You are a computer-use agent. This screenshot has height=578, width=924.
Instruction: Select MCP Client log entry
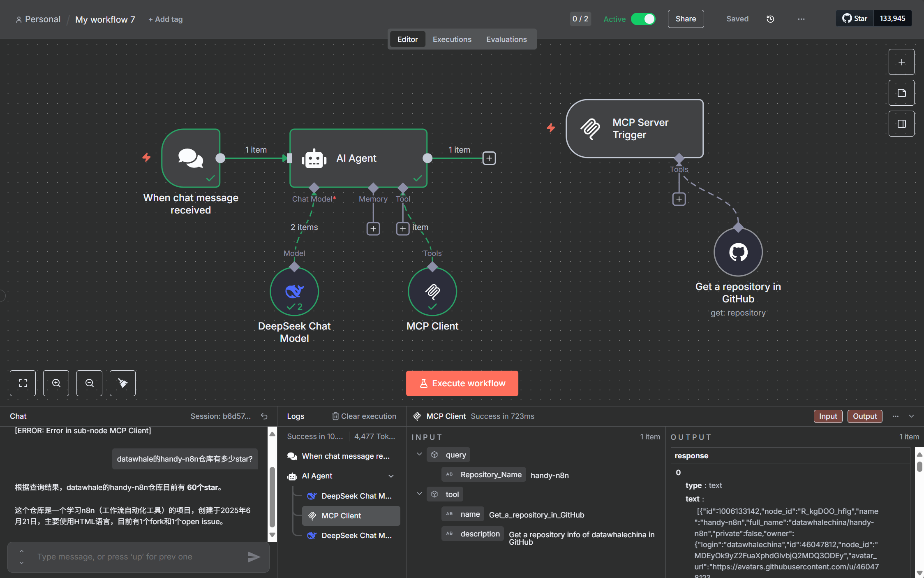pos(351,516)
